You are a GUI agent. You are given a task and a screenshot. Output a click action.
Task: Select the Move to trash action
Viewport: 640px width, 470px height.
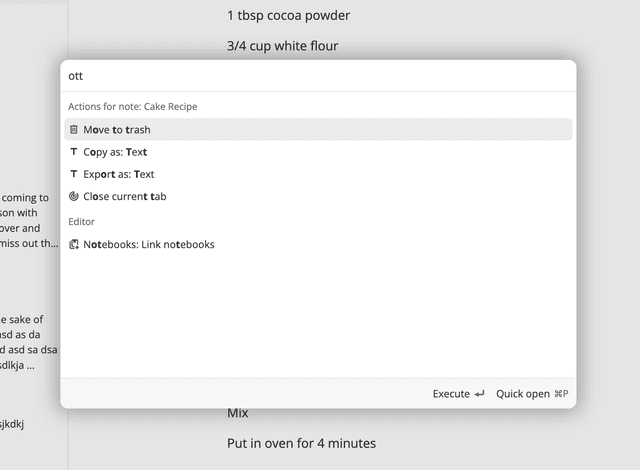tap(117, 130)
